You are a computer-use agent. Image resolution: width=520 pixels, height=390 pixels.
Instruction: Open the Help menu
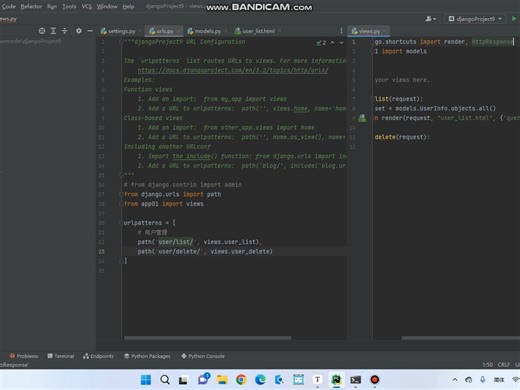point(128,6)
